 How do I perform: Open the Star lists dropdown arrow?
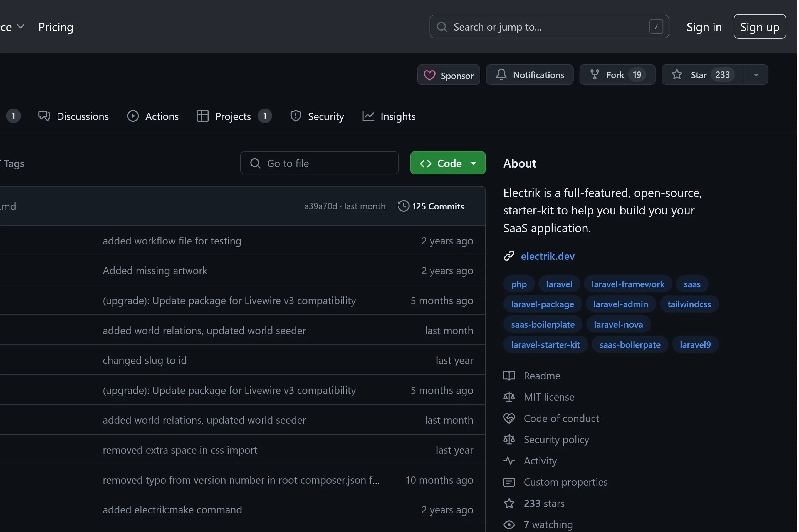[756, 75]
